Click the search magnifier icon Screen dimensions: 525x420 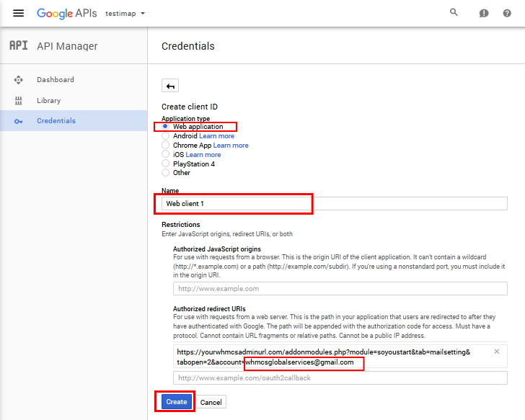coord(454,13)
